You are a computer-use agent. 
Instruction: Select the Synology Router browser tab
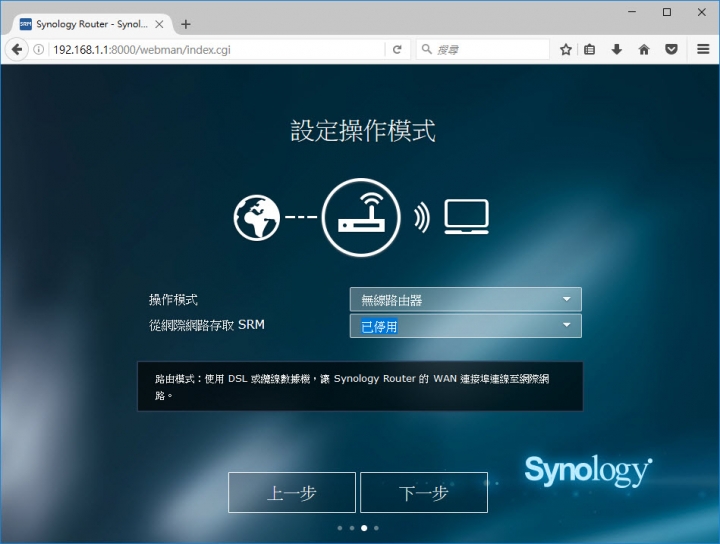pyautogui.click(x=91, y=24)
